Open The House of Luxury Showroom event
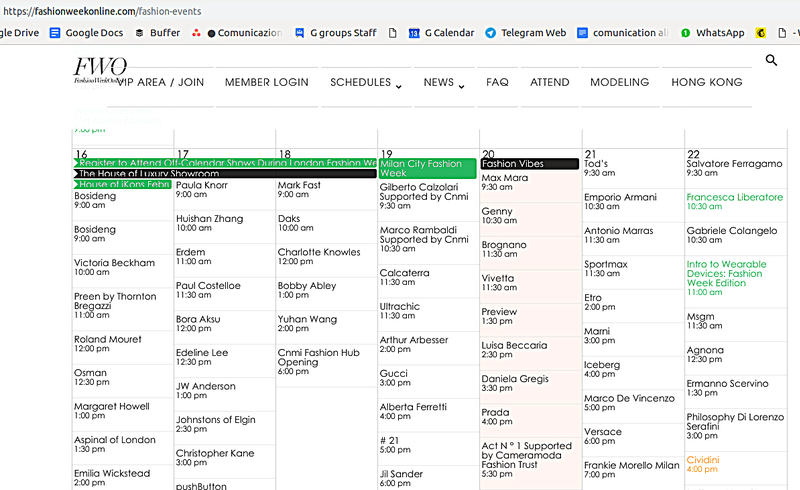 [x=225, y=174]
